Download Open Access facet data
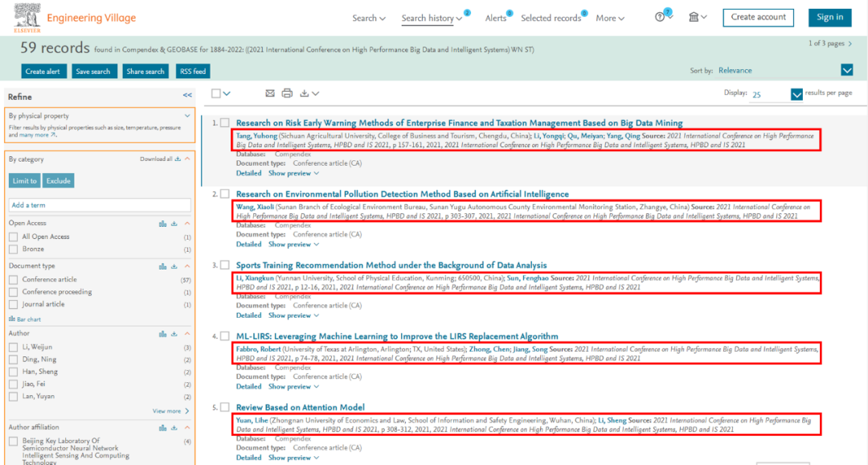Screen dimensions: 868x465 pos(174,224)
